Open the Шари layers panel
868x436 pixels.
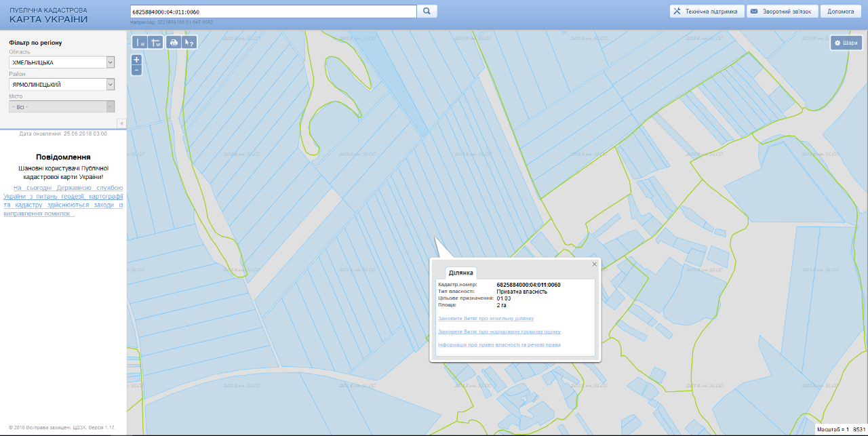[x=846, y=43]
